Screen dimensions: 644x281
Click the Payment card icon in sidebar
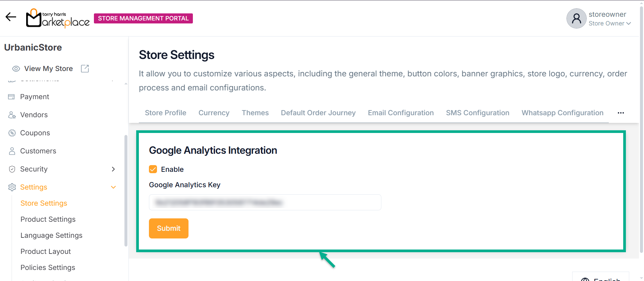coord(11,97)
